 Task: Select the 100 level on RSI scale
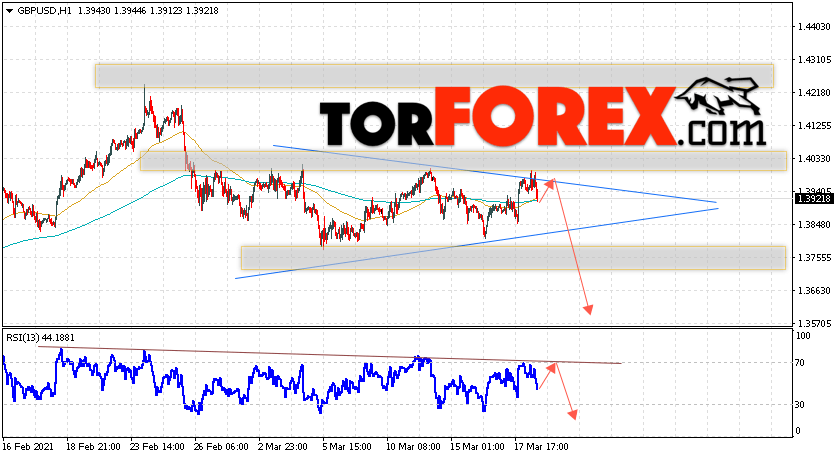(x=803, y=336)
